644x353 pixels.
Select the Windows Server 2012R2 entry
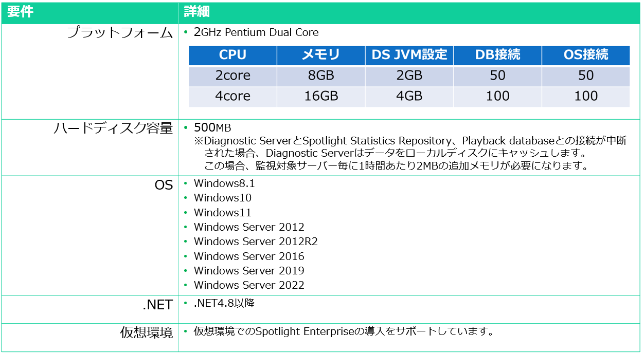coord(256,241)
